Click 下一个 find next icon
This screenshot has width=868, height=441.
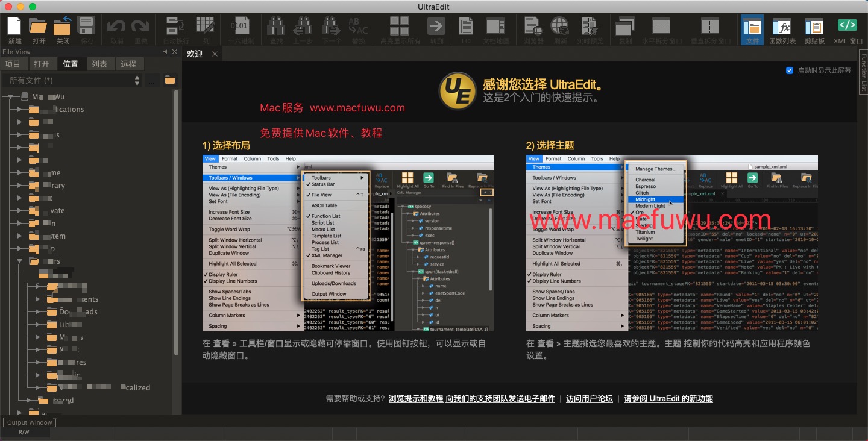point(332,30)
